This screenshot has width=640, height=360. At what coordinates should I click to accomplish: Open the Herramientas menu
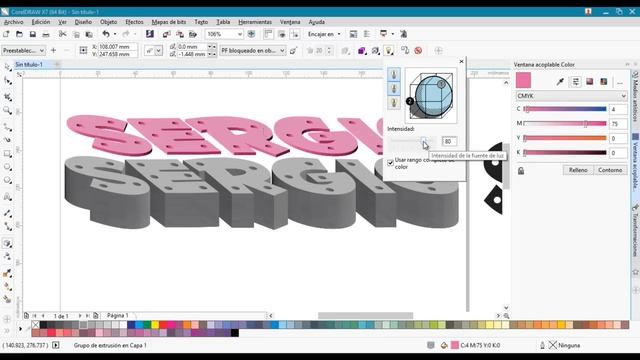(255, 22)
